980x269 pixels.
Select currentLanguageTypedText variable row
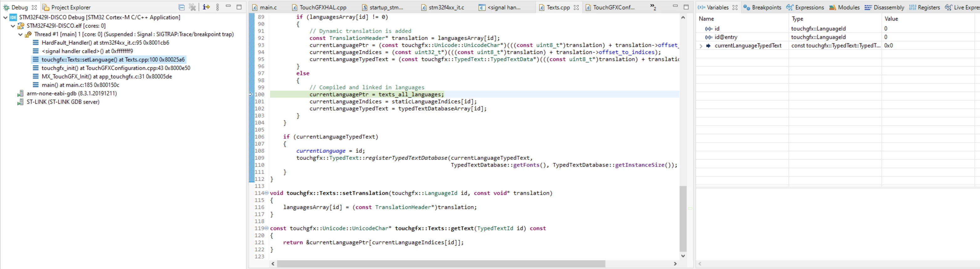838,46
